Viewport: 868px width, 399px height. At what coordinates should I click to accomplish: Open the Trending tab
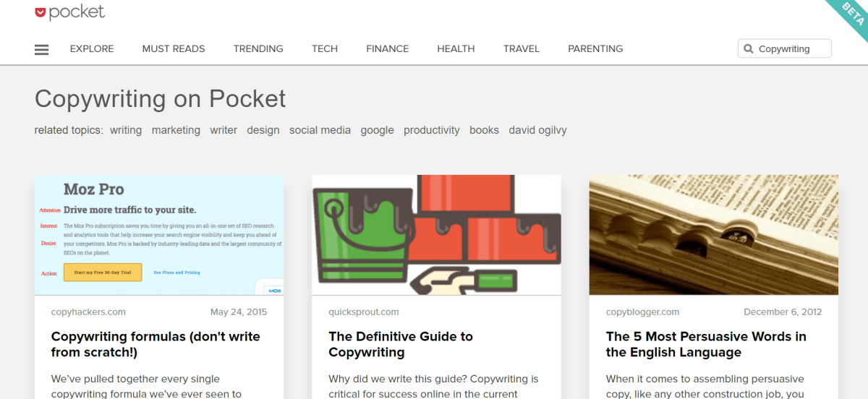click(258, 49)
